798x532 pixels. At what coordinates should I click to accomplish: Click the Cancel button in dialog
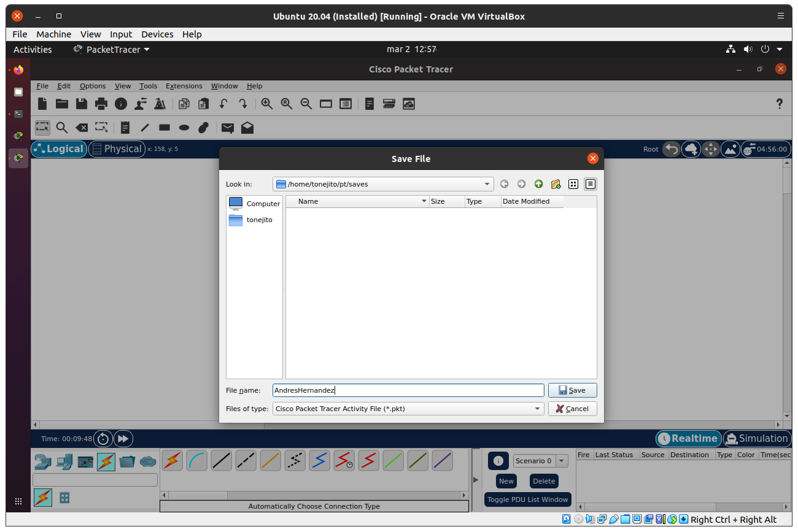click(x=572, y=409)
